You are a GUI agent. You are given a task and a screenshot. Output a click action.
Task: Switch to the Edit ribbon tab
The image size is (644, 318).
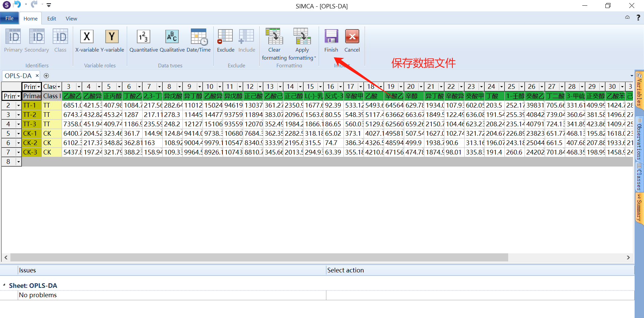51,19
